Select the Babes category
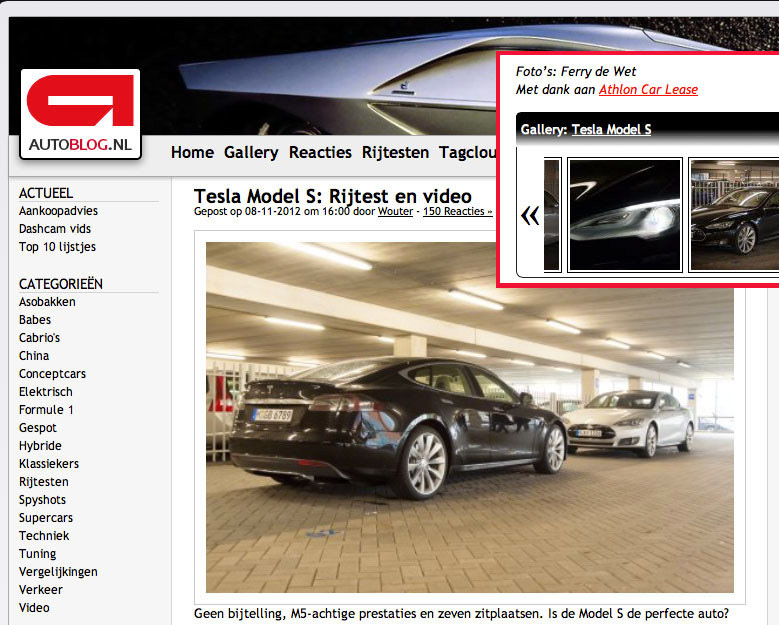Screen dimensions: 779x625 [35, 319]
